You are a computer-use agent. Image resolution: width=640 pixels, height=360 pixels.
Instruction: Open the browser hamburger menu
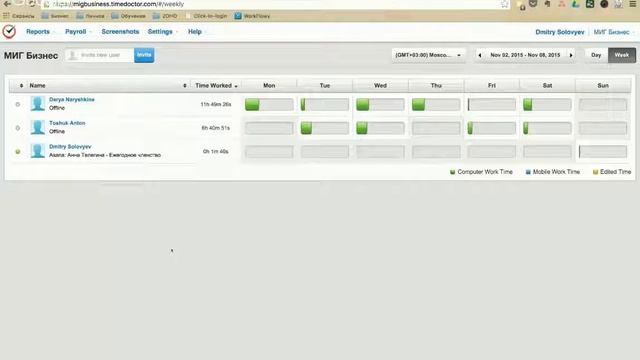coord(632,4)
